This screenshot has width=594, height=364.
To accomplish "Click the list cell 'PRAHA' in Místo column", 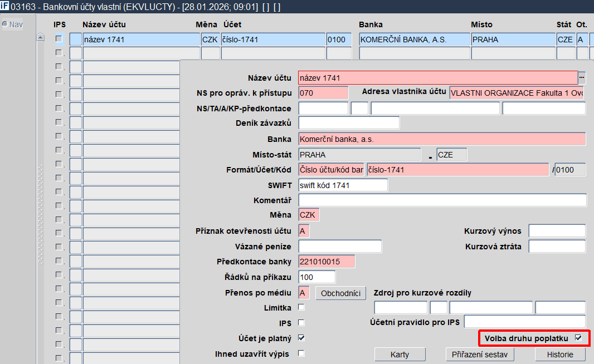I will (513, 40).
